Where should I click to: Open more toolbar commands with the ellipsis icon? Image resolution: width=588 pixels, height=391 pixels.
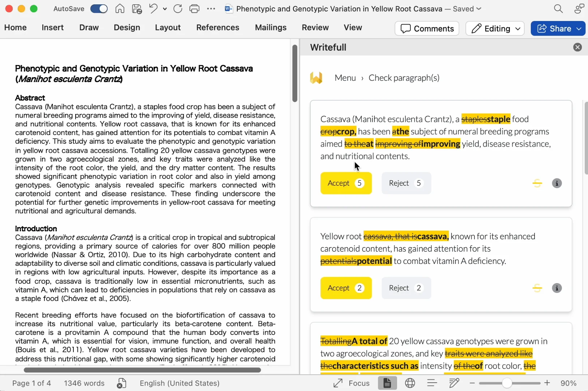[x=212, y=8]
